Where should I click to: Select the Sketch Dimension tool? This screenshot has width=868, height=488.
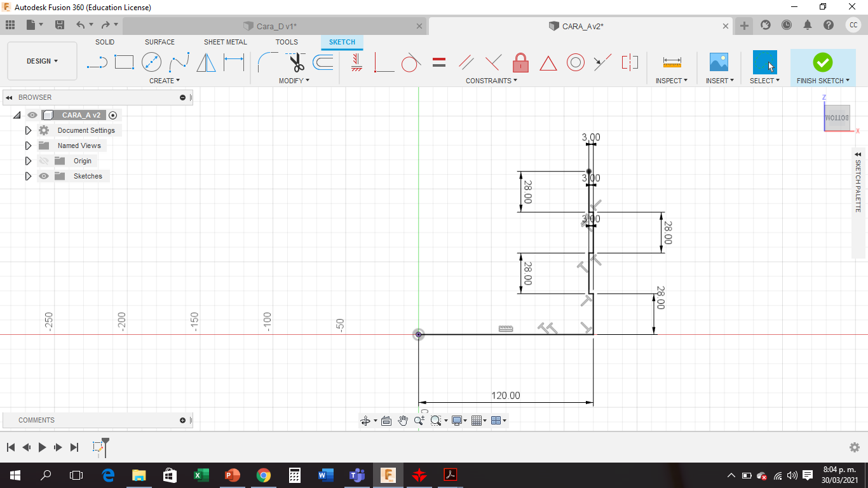(234, 62)
